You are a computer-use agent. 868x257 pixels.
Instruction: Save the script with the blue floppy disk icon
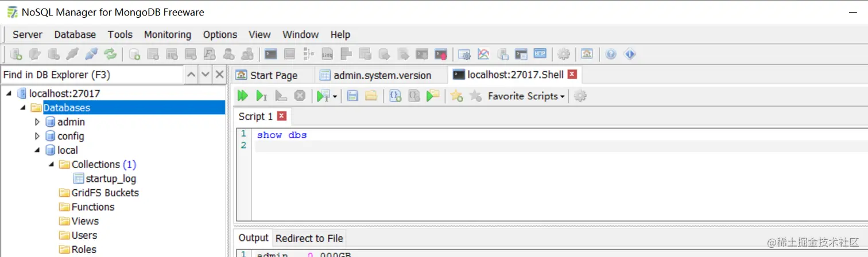click(x=352, y=96)
